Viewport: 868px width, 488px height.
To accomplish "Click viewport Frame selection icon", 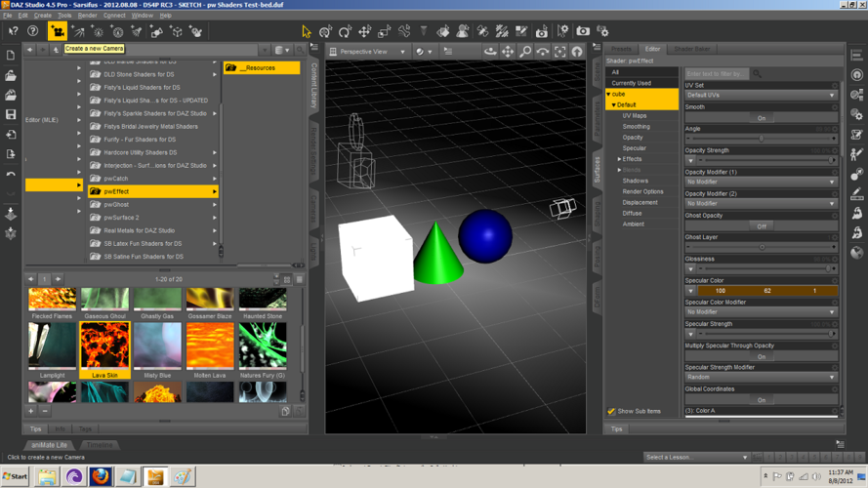I will pyautogui.click(x=560, y=52).
